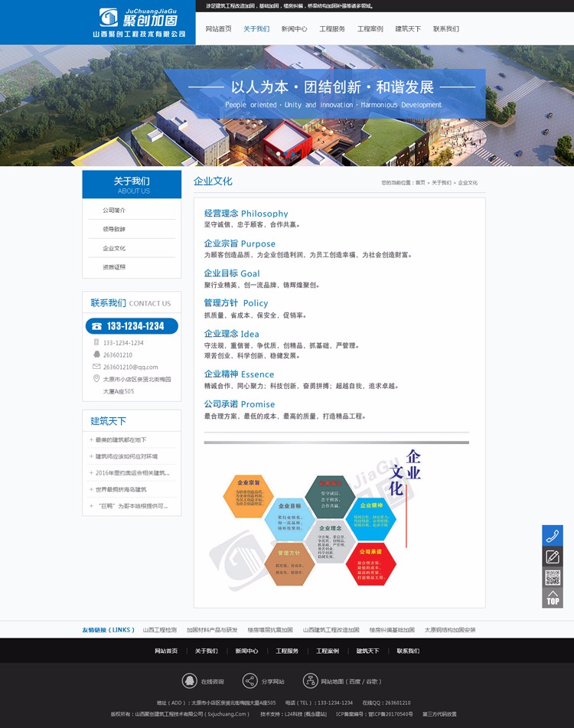Click the 网站地图（百度 / 谷歌） footer text
This screenshot has height=728, width=574.
351,681
